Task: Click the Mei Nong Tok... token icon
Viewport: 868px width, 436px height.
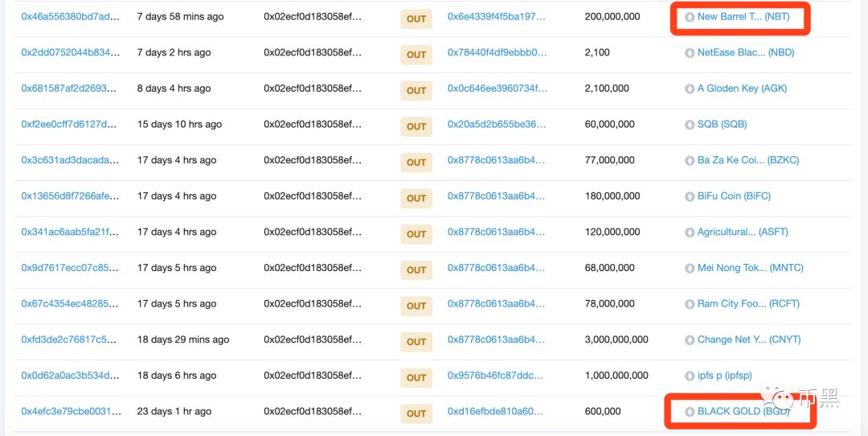Action: [x=690, y=269]
